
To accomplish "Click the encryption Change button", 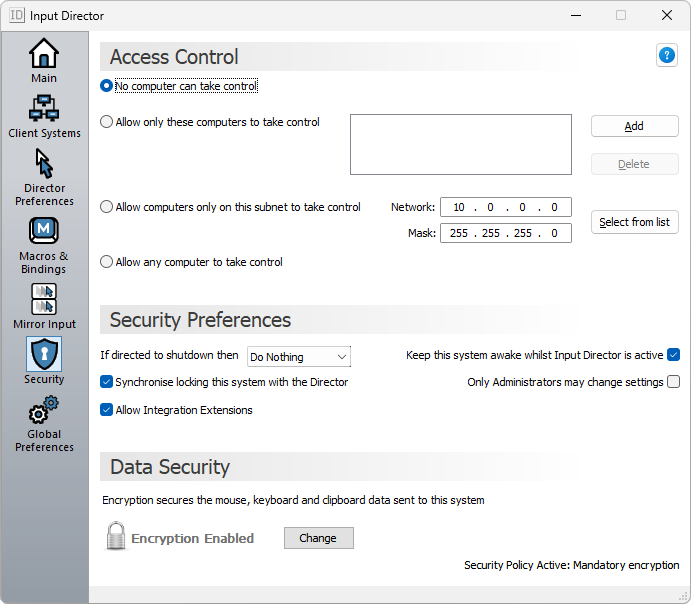I will 318,538.
